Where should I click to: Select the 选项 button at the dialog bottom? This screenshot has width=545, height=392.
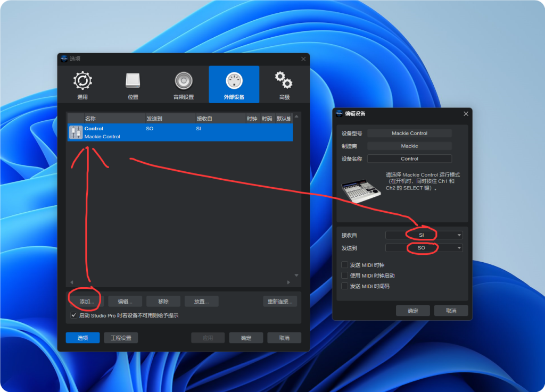pos(82,338)
